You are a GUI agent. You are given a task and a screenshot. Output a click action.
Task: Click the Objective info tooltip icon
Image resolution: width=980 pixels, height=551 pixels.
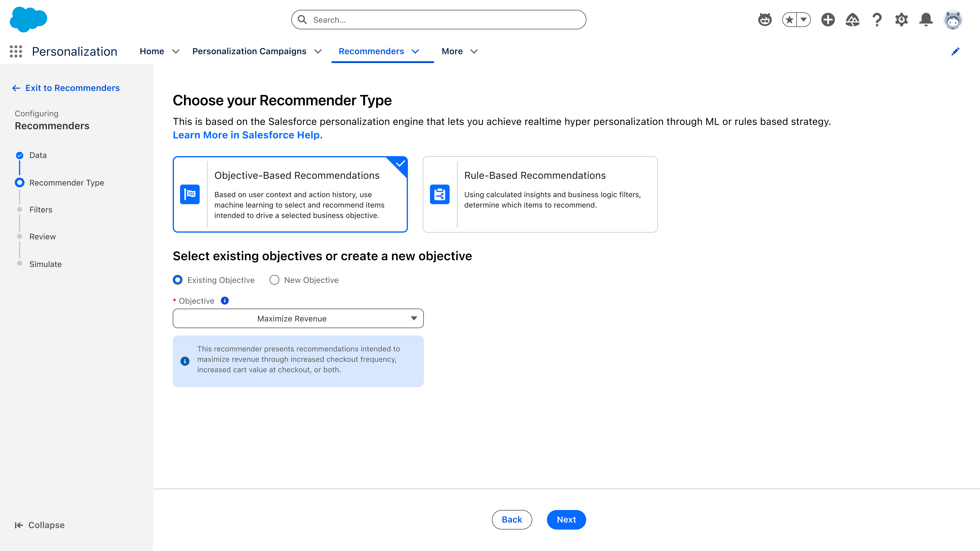click(225, 300)
